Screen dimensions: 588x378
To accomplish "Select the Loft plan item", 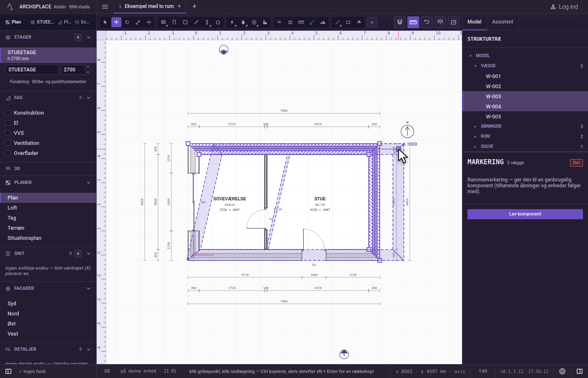I will click(x=48, y=208).
